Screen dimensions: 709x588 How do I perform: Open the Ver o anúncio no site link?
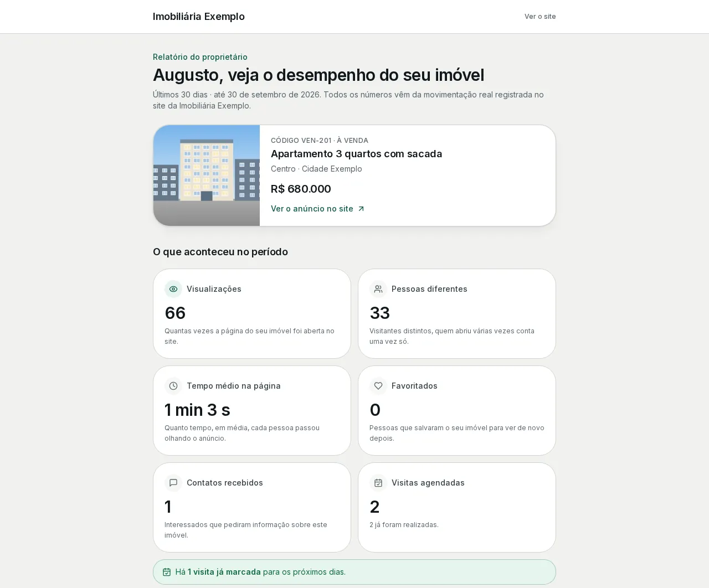click(317, 209)
